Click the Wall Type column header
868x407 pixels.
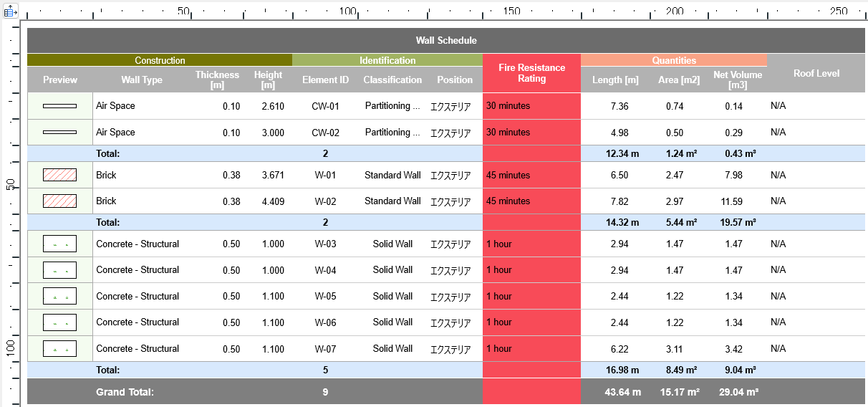point(141,80)
